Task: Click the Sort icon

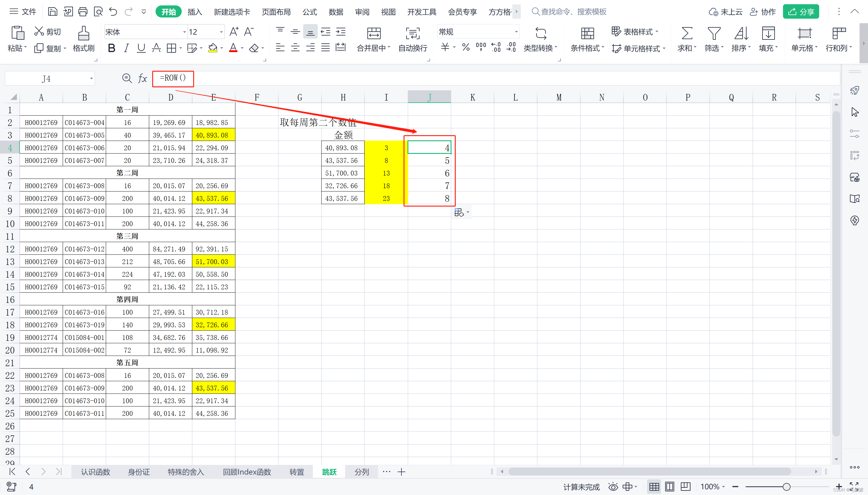Action: (x=741, y=33)
